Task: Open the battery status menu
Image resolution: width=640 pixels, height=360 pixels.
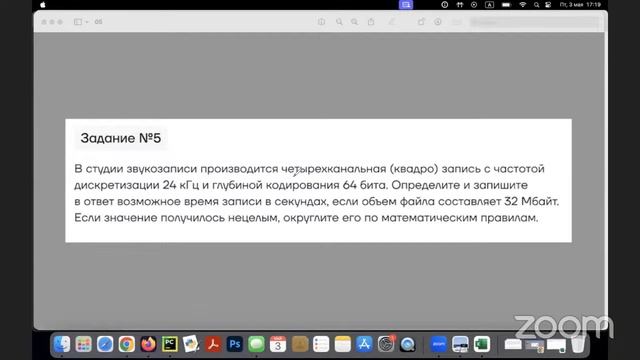Action: point(506,5)
